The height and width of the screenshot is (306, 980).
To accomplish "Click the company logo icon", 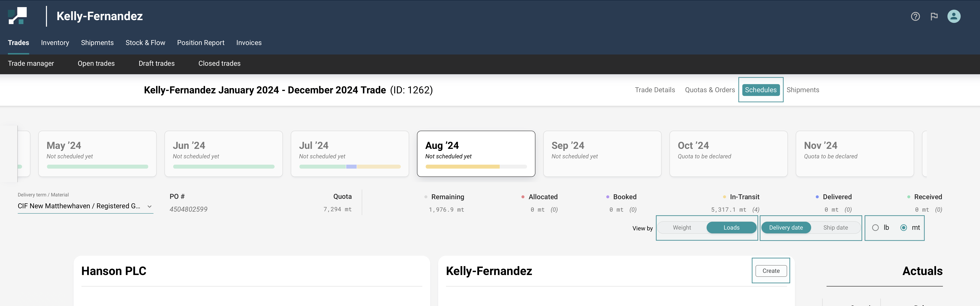I will point(18,16).
